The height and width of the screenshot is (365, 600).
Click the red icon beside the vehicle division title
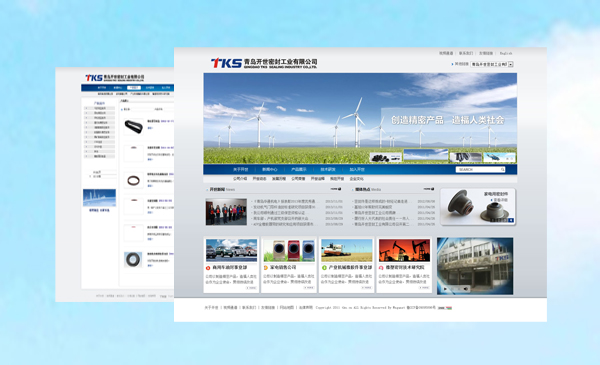coord(208,268)
